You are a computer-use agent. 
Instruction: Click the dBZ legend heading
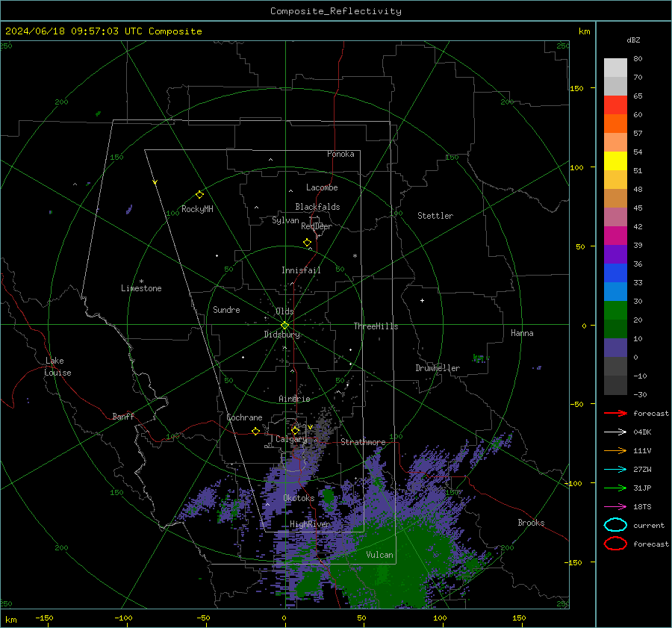(x=633, y=40)
